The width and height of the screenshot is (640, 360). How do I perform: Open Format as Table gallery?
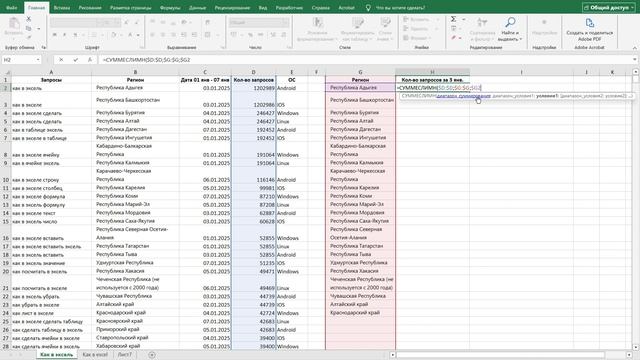[358, 29]
